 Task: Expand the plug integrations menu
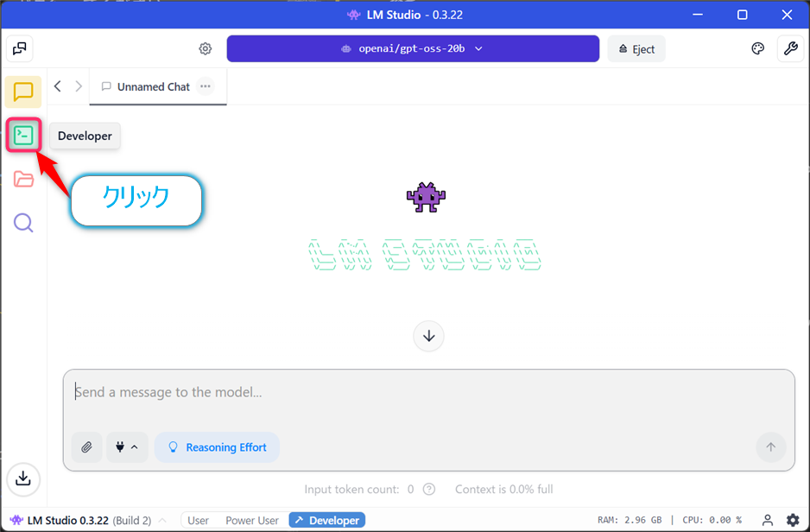click(x=127, y=446)
